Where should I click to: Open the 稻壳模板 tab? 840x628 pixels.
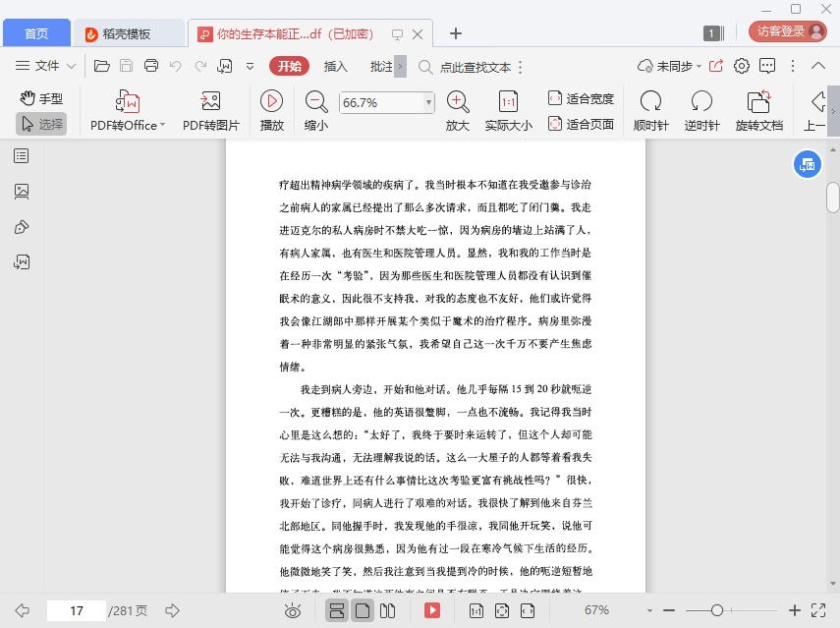pos(129,33)
